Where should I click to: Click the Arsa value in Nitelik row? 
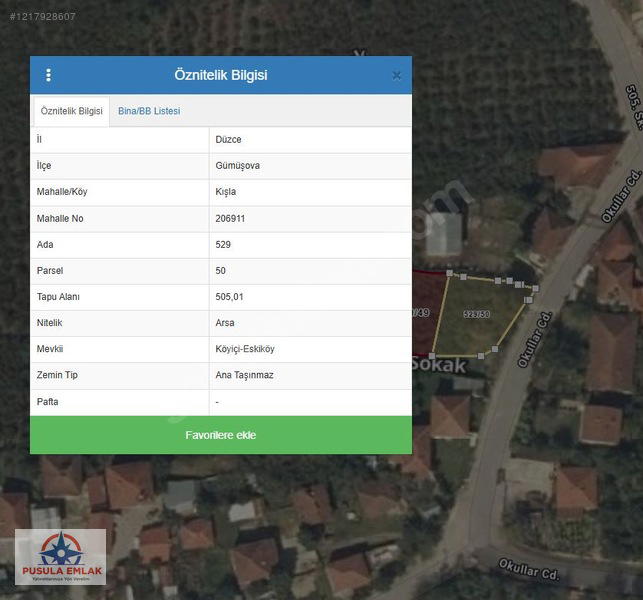tap(226, 323)
